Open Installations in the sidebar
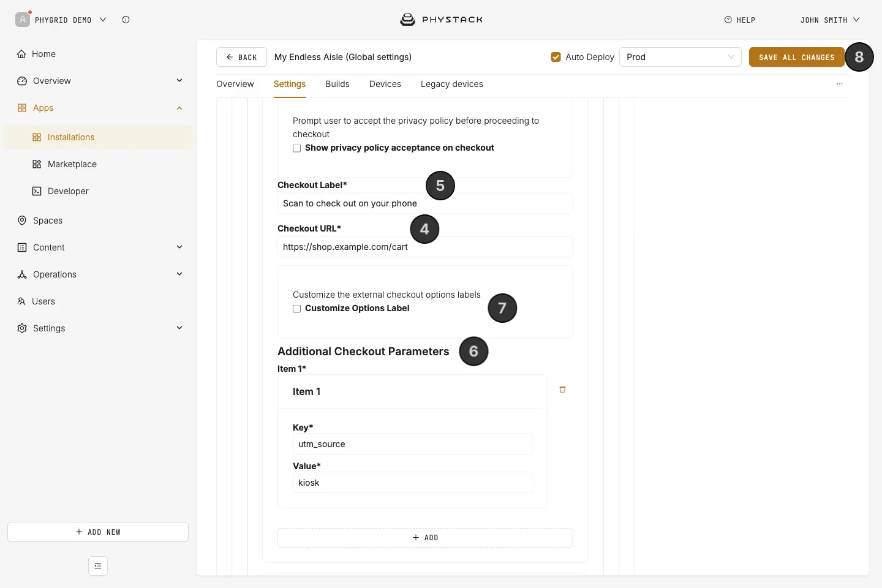 pos(98,137)
